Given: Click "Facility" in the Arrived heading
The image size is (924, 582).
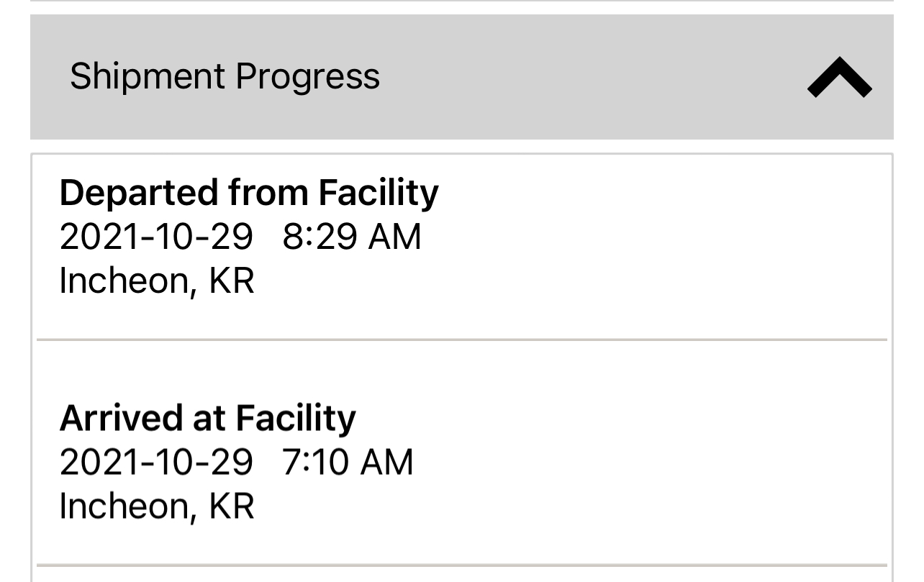Looking at the screenshot, I should [x=295, y=418].
